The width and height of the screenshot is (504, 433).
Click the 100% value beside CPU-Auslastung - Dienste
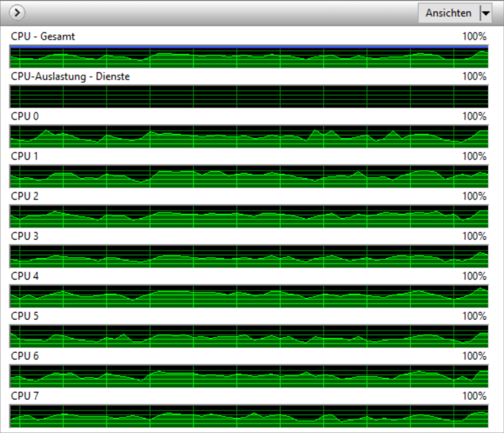point(474,77)
